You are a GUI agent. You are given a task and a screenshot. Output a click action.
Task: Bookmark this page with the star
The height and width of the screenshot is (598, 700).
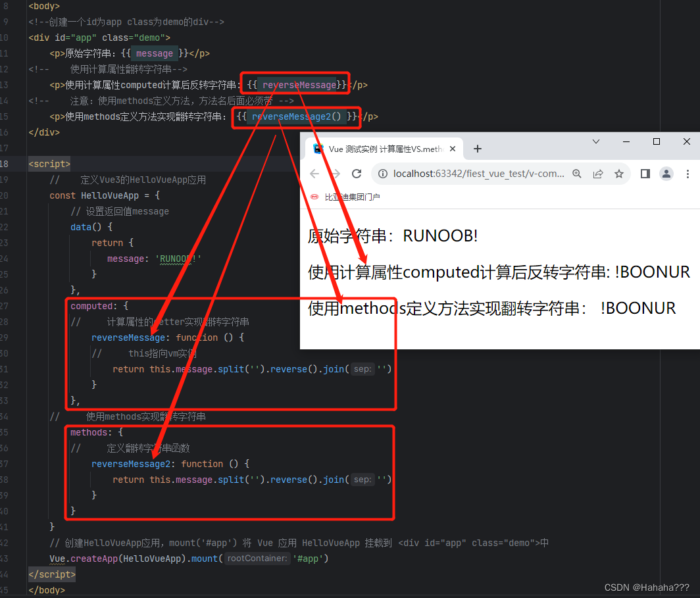click(x=618, y=174)
